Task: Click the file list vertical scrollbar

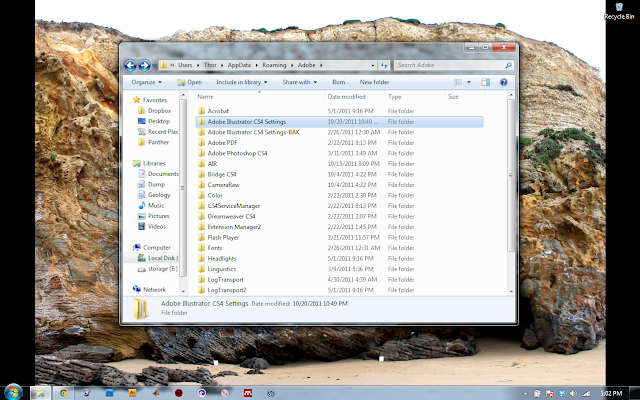Action: 511,175
